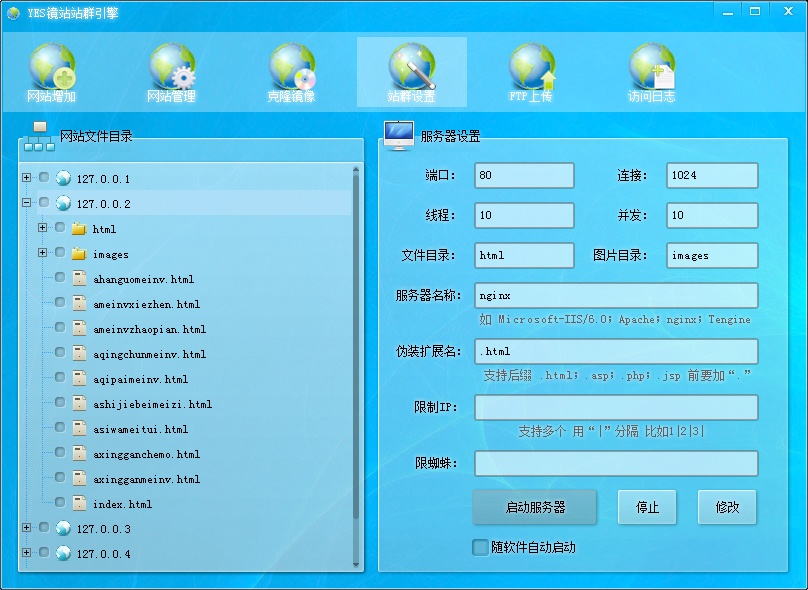Click the 修改 button
Image resolution: width=808 pixels, height=590 pixels.
[x=727, y=507]
